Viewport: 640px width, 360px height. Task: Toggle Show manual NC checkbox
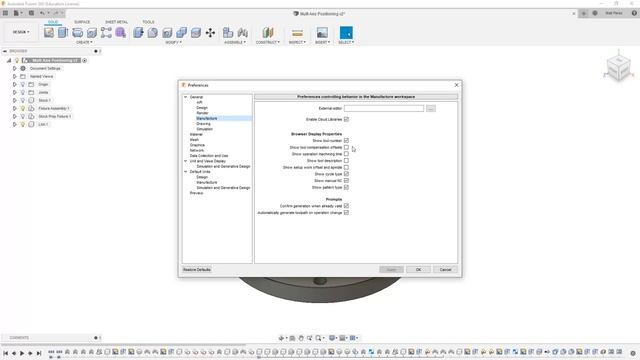(346, 180)
